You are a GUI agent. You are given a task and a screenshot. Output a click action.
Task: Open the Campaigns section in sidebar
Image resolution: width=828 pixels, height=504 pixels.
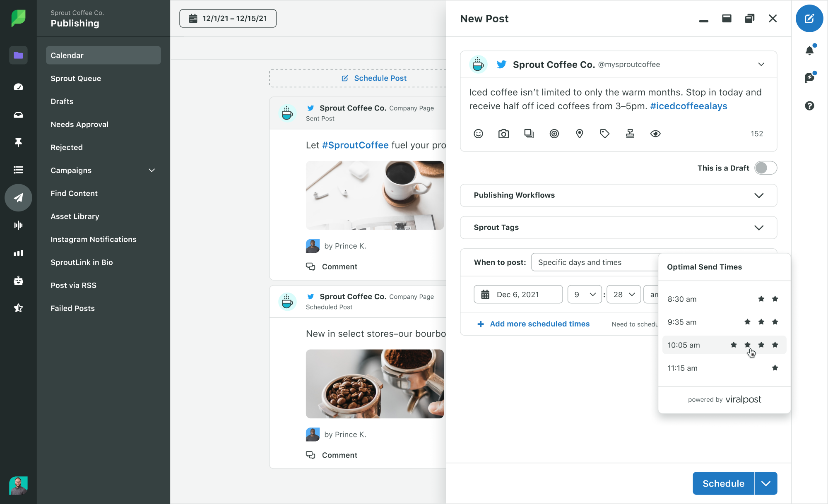pos(103,170)
